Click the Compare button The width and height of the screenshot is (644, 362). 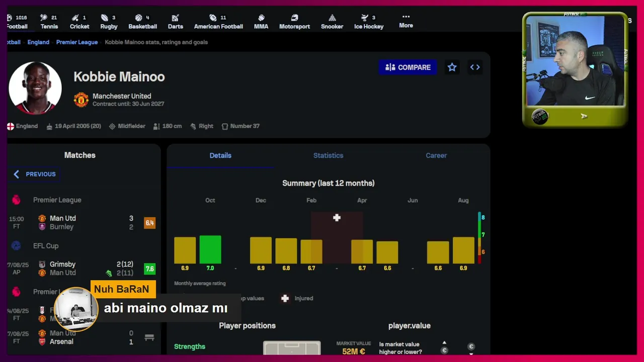tap(408, 67)
